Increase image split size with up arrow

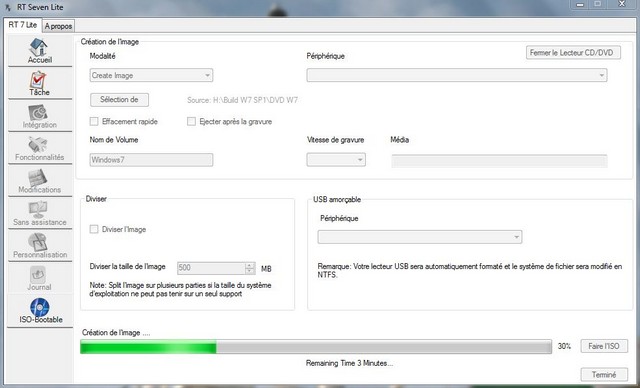tap(250, 265)
